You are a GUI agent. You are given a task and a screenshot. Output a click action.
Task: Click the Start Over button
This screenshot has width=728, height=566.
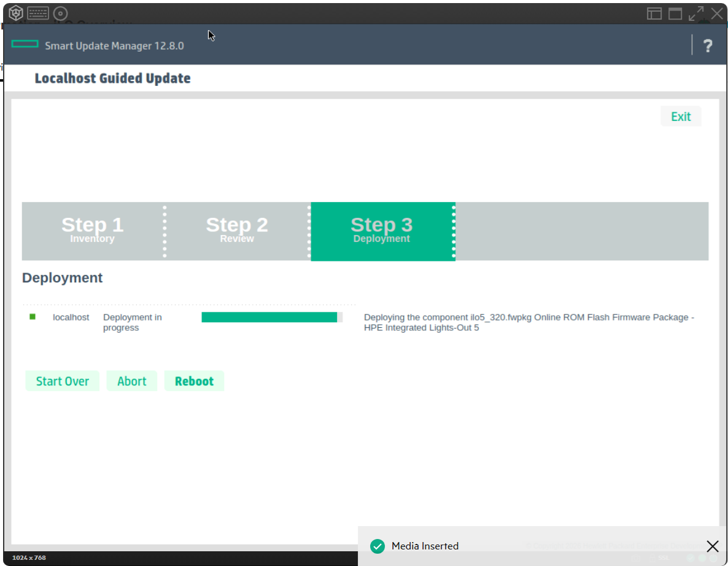tap(62, 381)
